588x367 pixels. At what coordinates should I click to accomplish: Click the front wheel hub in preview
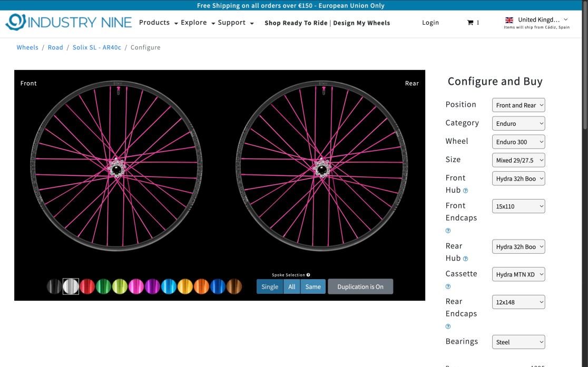click(116, 168)
